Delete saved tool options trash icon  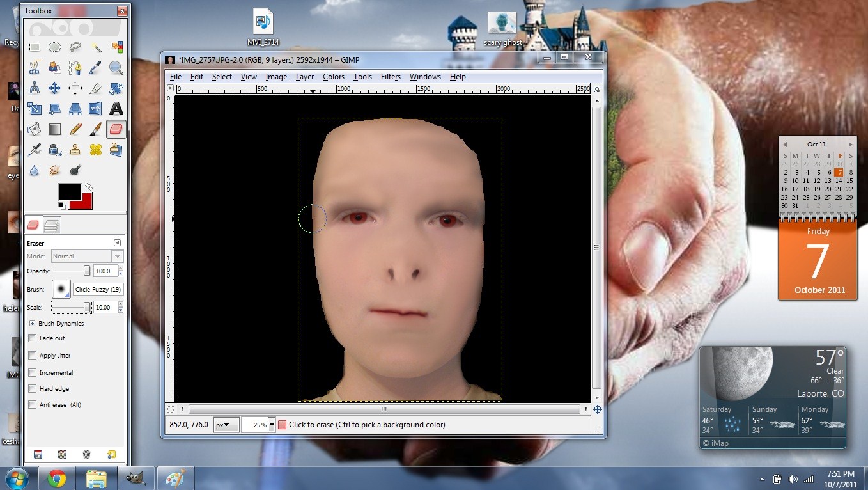pyautogui.click(x=86, y=455)
